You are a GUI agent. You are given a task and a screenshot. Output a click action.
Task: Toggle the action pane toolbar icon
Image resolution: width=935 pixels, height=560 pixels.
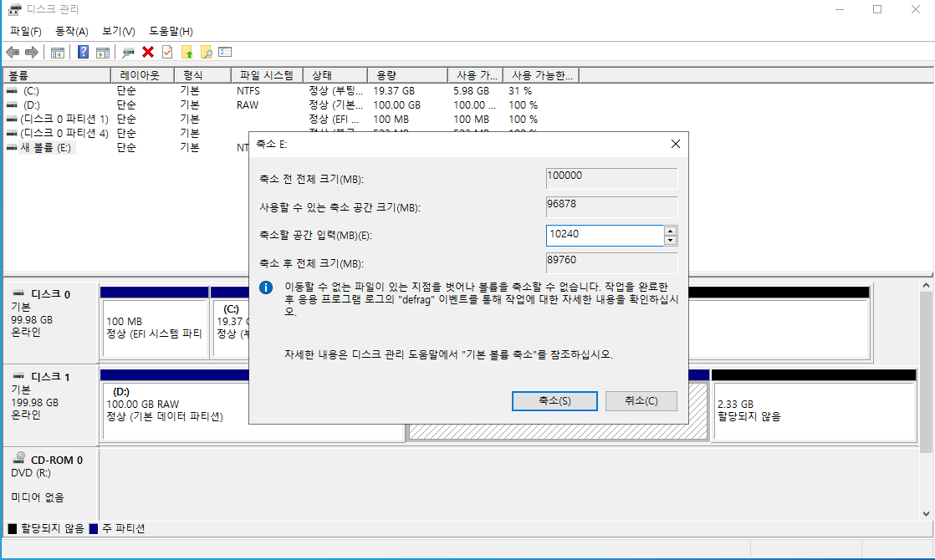tap(103, 53)
